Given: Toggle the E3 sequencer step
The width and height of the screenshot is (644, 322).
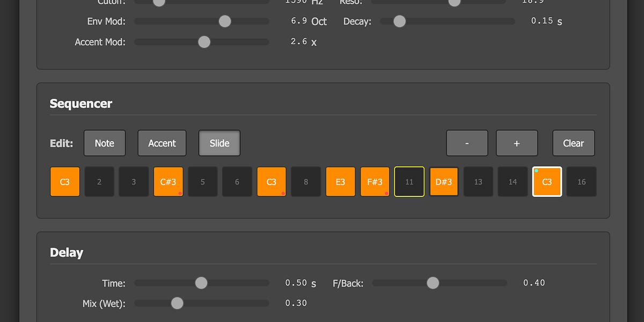Looking at the screenshot, I should point(341,182).
